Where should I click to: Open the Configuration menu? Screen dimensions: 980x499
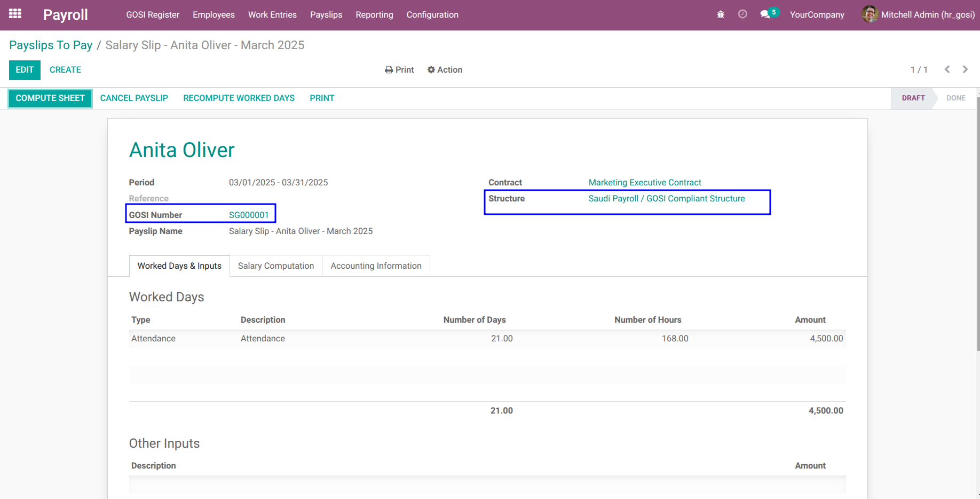coord(432,15)
